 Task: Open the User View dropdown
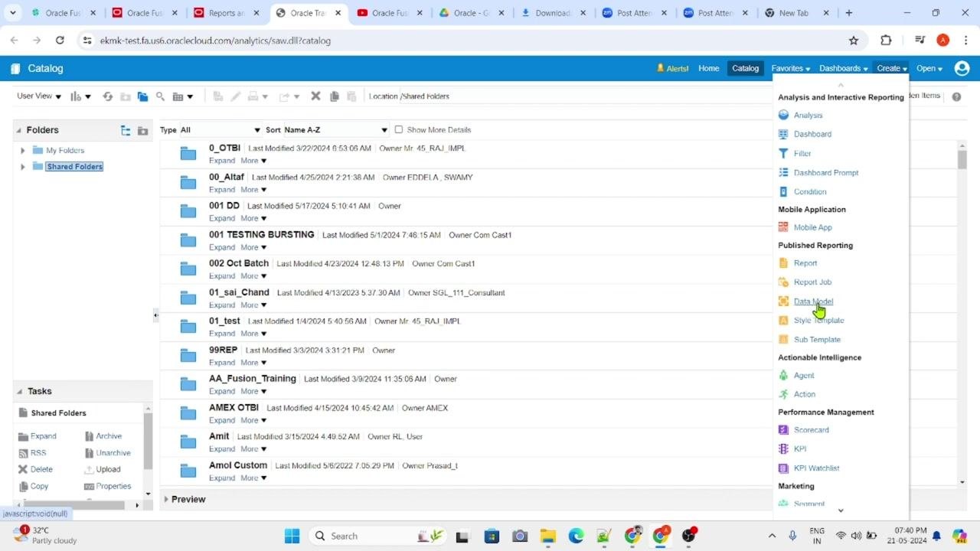[39, 96]
